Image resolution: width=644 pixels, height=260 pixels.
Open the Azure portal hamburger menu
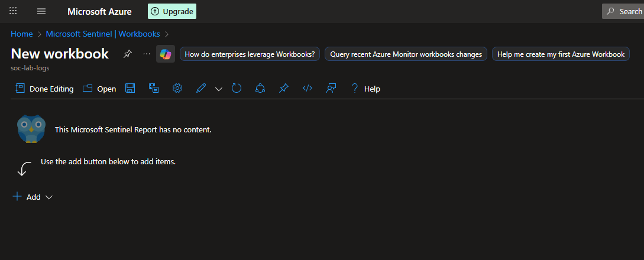41,11
